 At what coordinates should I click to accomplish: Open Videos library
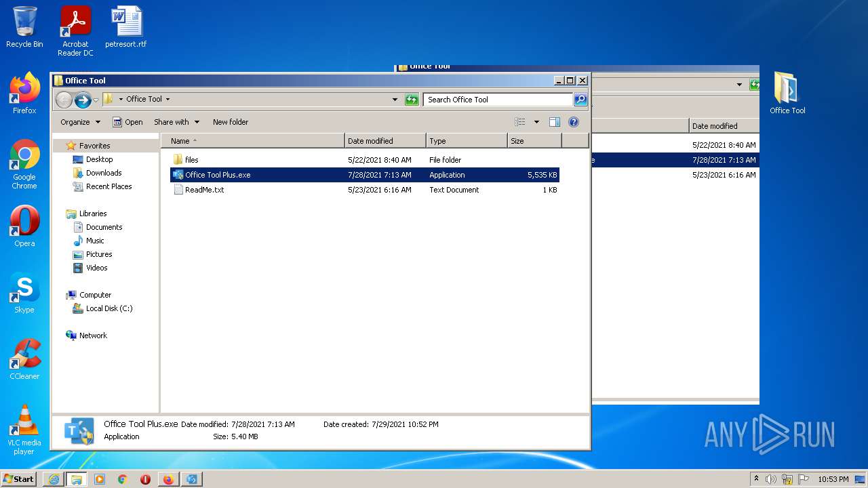coord(96,268)
